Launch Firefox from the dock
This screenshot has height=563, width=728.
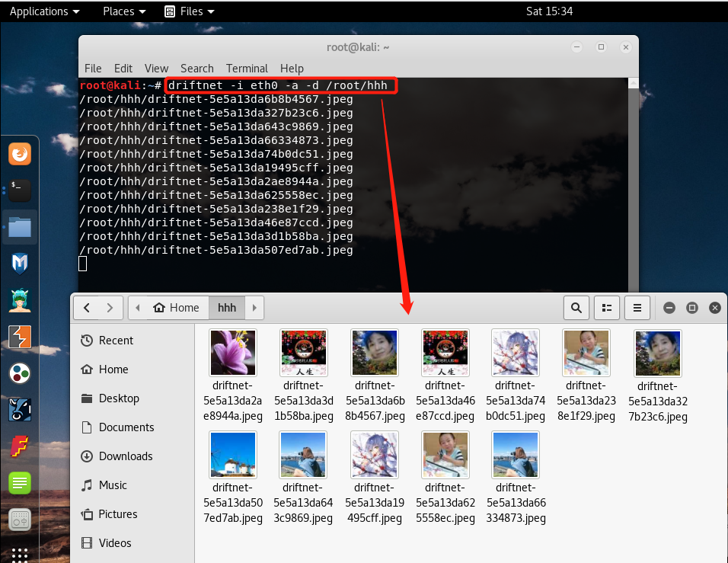tap(20, 154)
